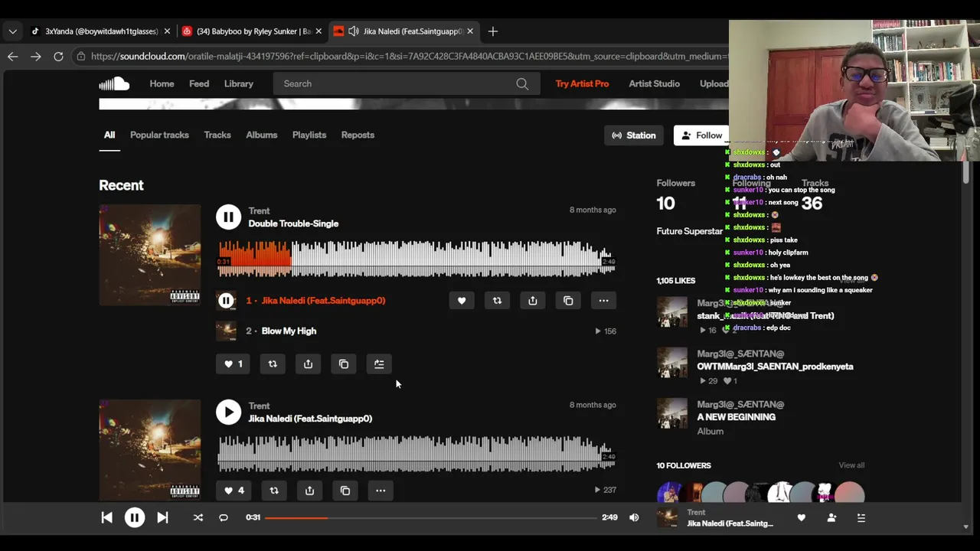Switch to the Albums tab
Screen dimensions: 980x551
click(262, 135)
